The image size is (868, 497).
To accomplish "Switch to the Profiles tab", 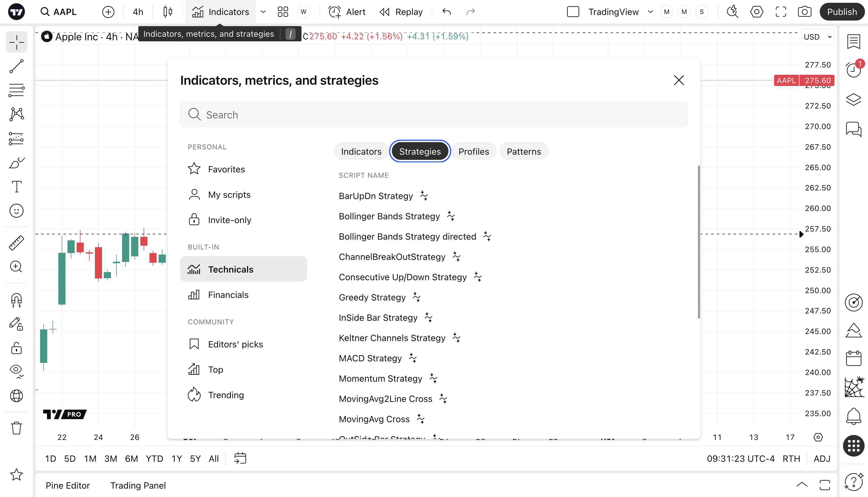I will (473, 152).
